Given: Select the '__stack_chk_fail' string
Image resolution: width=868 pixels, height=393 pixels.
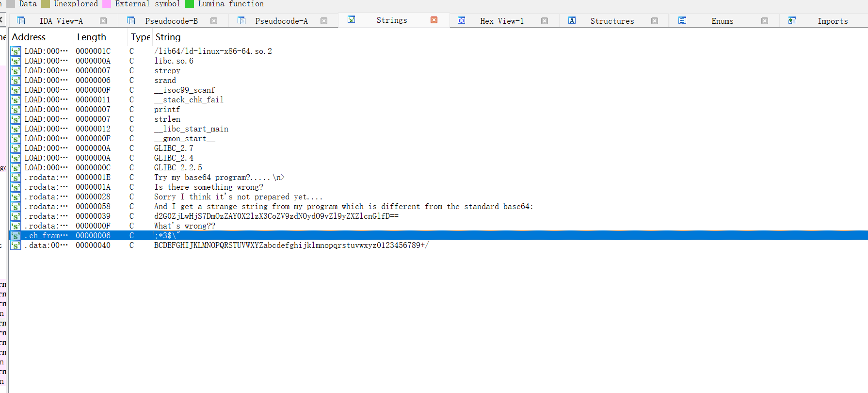Looking at the screenshot, I should [x=189, y=99].
